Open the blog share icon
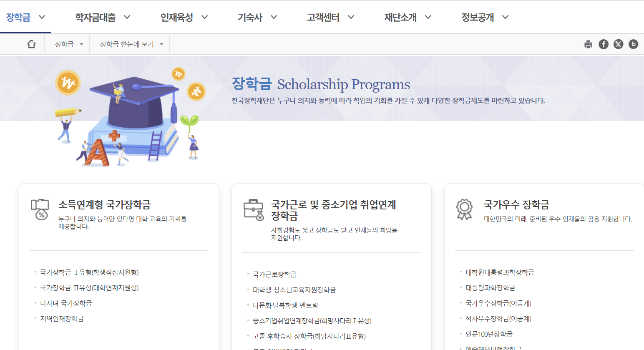Viewport: 644px width, 350px height. (633, 44)
